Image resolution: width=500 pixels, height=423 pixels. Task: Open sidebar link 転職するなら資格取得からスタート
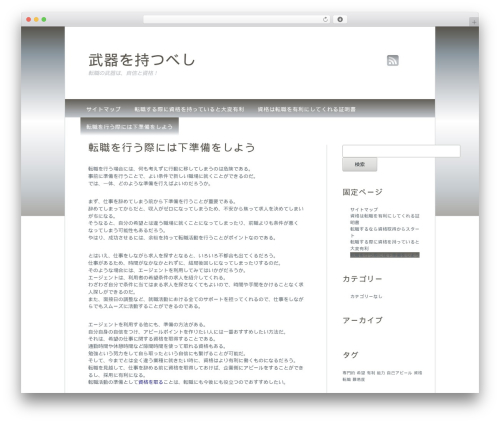click(x=385, y=232)
